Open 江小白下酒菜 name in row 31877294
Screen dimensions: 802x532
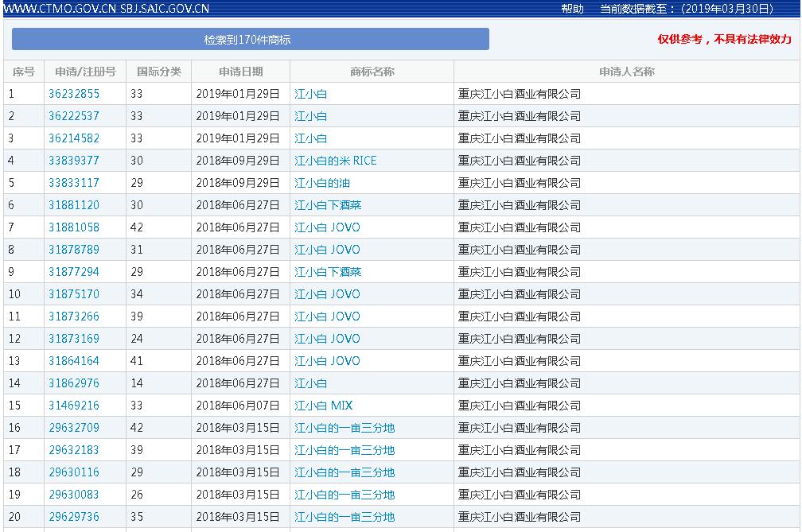point(328,272)
